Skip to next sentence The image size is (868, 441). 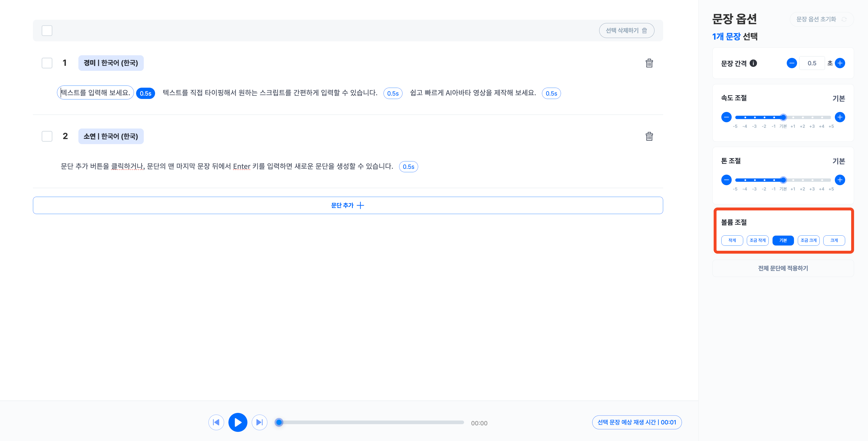click(259, 422)
